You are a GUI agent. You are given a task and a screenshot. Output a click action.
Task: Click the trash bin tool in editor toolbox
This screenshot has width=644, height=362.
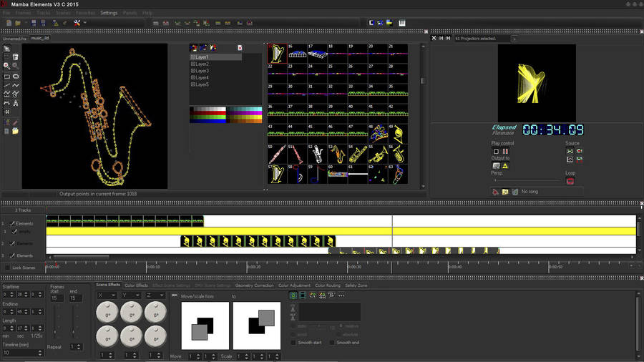[x=16, y=57]
